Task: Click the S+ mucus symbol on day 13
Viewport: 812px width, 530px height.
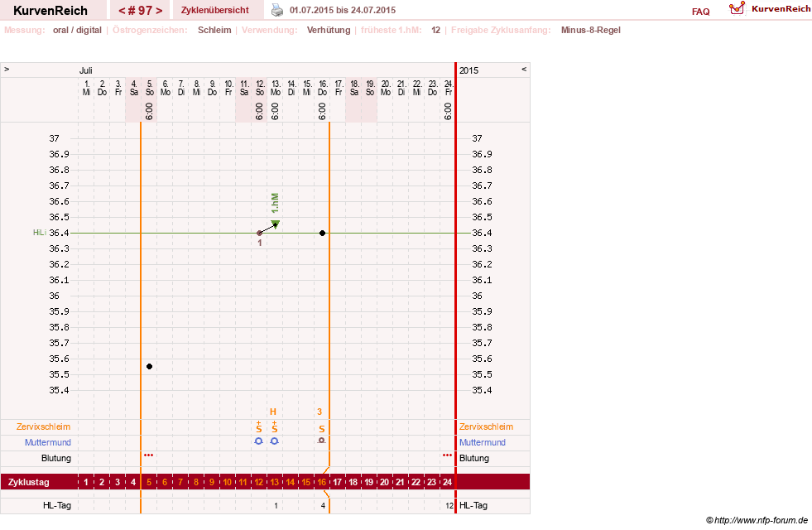Action: click(275, 427)
